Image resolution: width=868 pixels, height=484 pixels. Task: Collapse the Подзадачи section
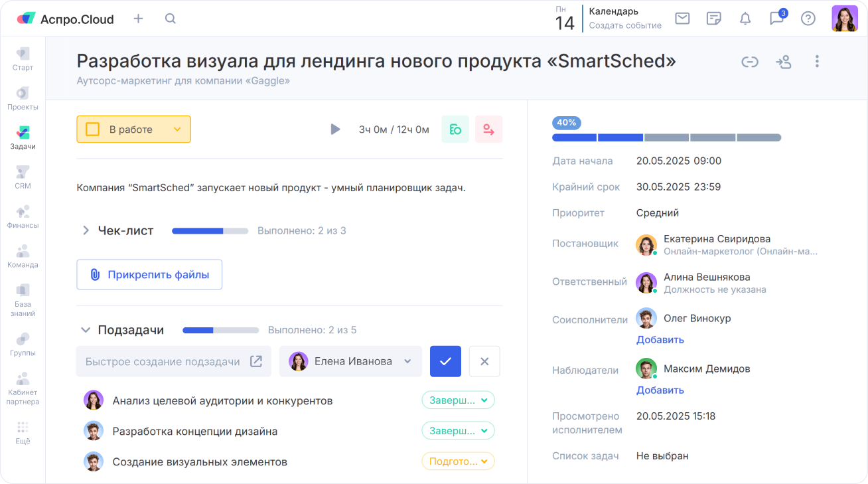[x=86, y=330]
